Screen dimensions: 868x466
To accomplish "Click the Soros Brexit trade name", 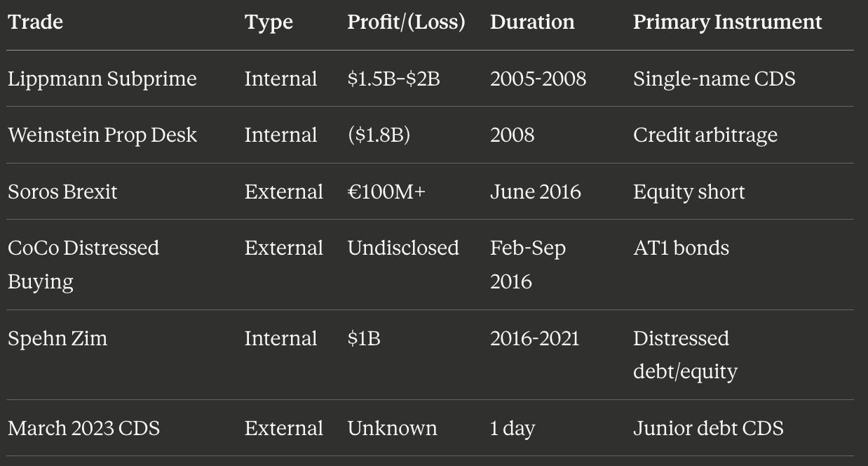I will coord(62,192).
